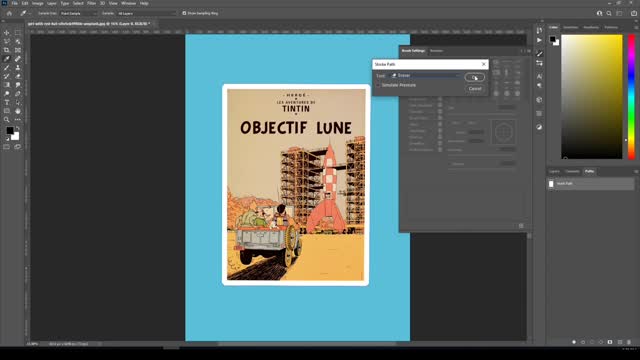
Task: Click the document title tab
Action: (89, 24)
